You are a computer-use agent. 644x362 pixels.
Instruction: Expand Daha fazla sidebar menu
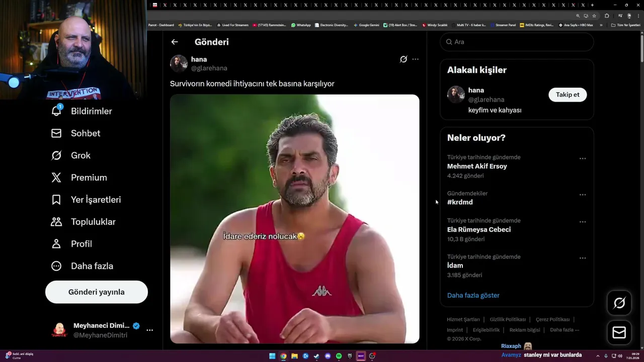point(82,266)
